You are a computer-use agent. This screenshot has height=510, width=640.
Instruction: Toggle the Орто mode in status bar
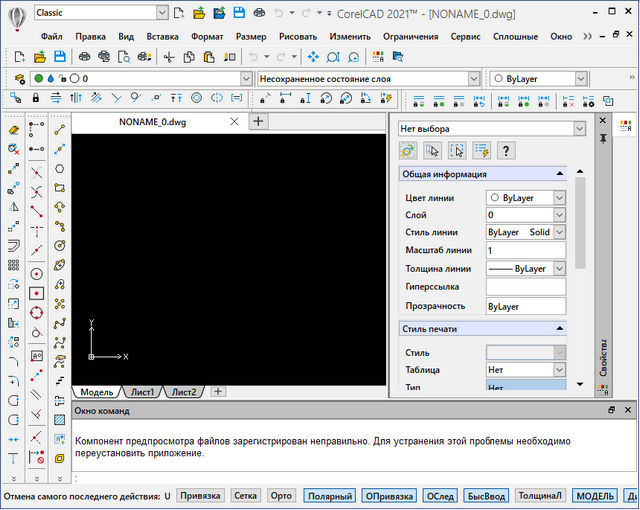[x=281, y=496]
